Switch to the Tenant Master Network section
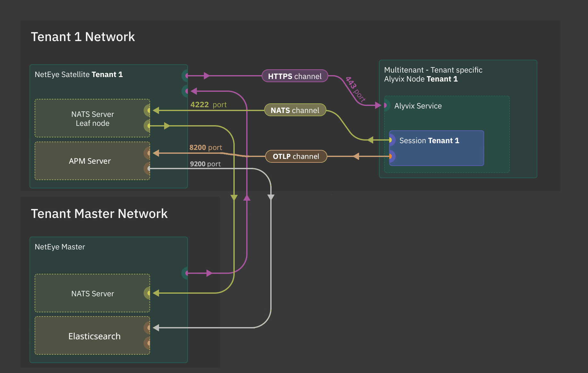Screen dimensions: 588x373 [99, 213]
